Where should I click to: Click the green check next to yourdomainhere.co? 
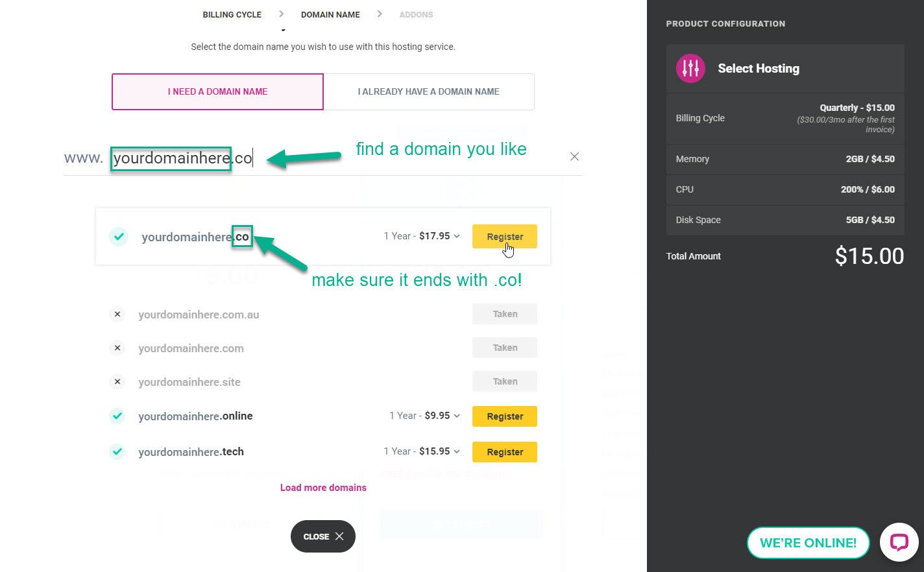click(118, 237)
